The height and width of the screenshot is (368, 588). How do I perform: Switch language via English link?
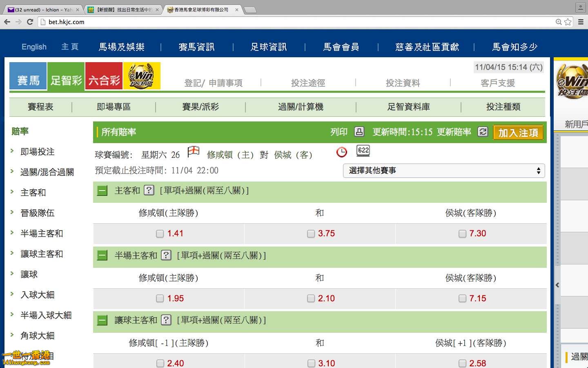[x=34, y=47]
